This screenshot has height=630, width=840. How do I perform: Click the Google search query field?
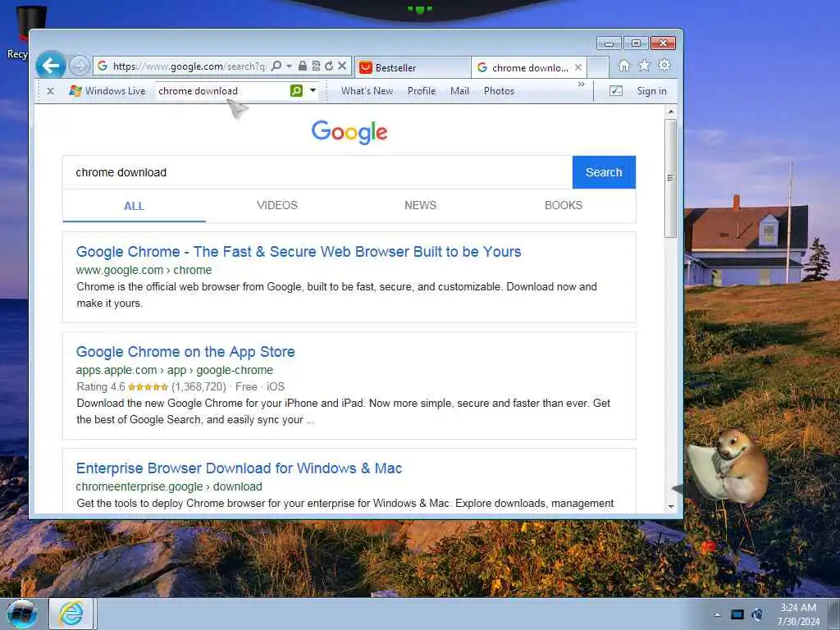317,172
